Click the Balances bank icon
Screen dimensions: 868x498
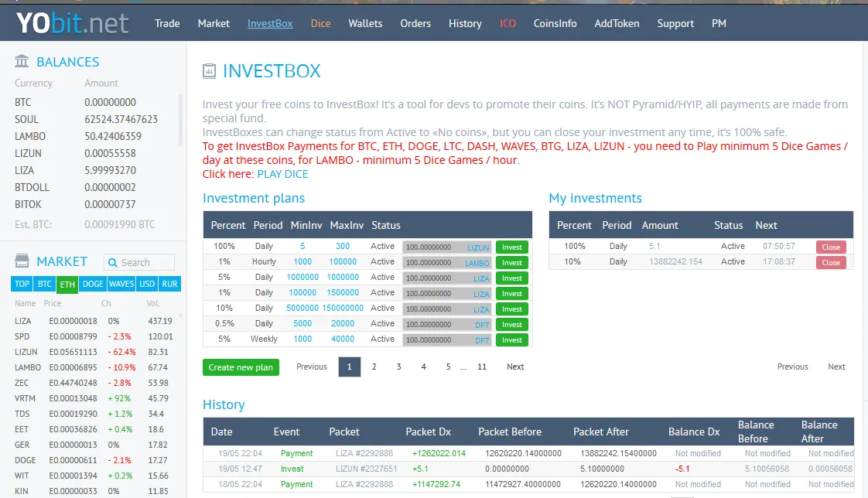click(x=22, y=61)
